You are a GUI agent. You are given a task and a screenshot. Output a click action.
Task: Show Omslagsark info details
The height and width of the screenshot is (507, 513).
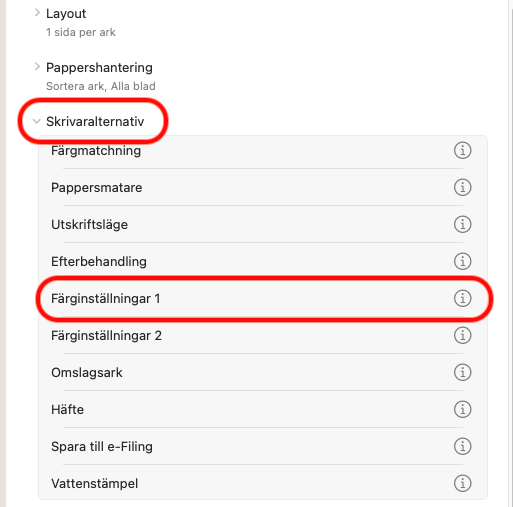(462, 372)
